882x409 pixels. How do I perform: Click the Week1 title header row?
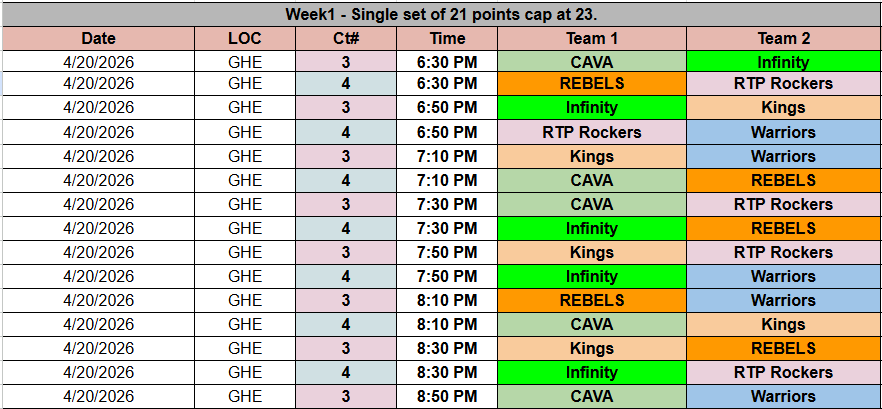click(440, 14)
